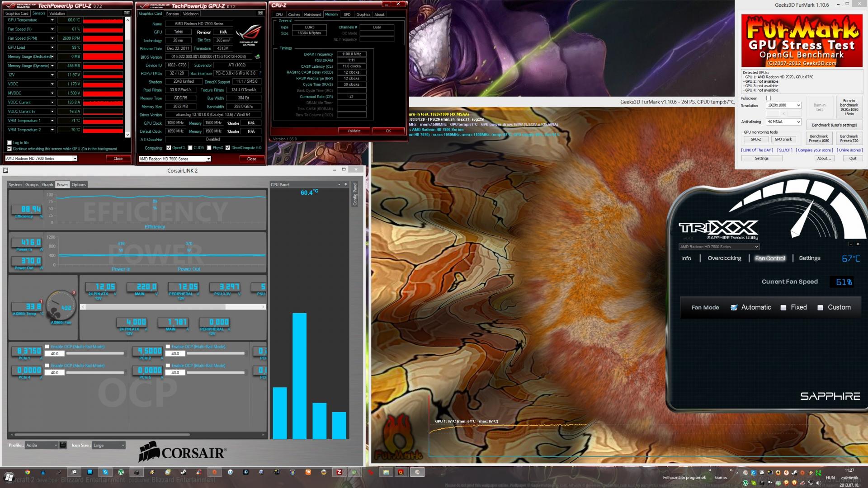The height and width of the screenshot is (488, 868).
Task: Click the FurMark Quit button
Action: (853, 158)
